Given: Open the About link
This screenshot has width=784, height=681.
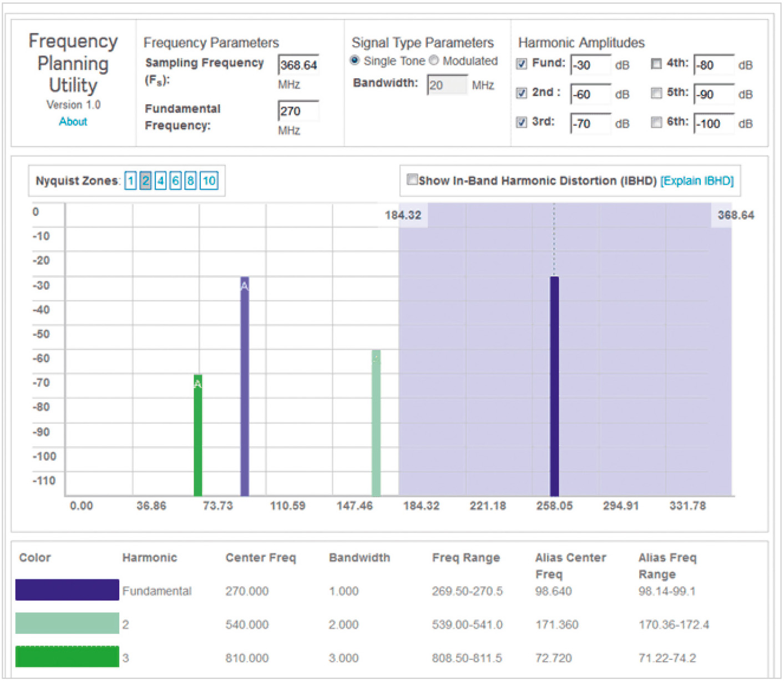Looking at the screenshot, I should [x=73, y=122].
